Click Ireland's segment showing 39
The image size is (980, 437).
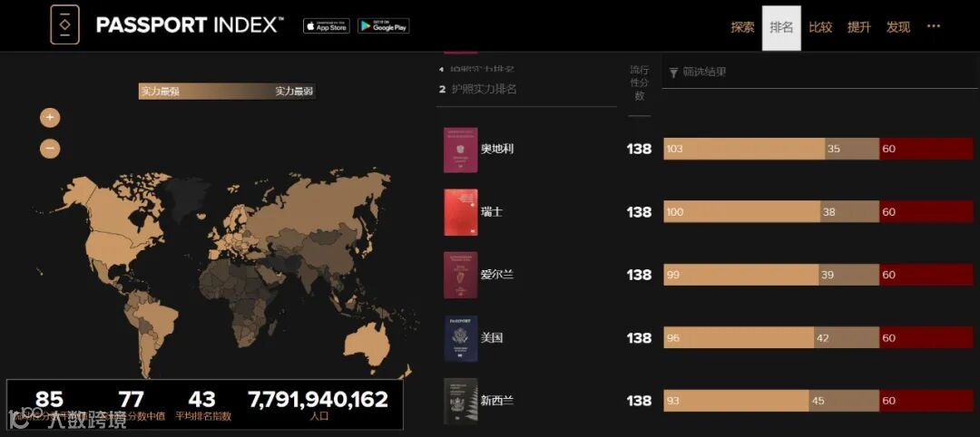coord(848,275)
